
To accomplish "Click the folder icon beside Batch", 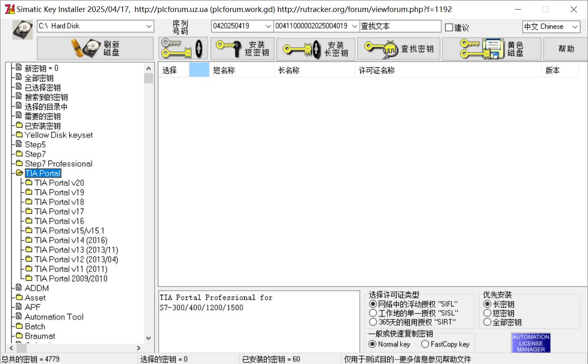I will pyautogui.click(x=19, y=326).
